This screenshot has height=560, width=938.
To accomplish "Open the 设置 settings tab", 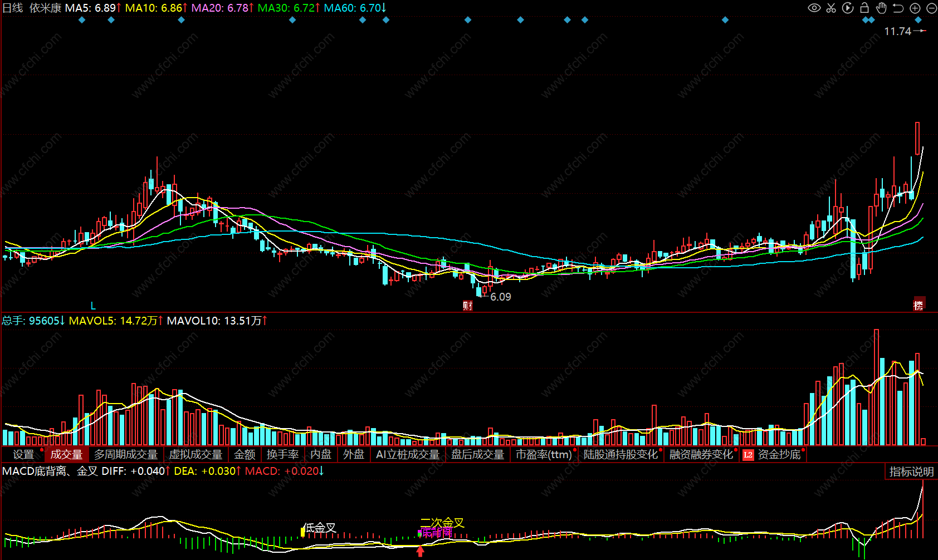I will point(23,455).
